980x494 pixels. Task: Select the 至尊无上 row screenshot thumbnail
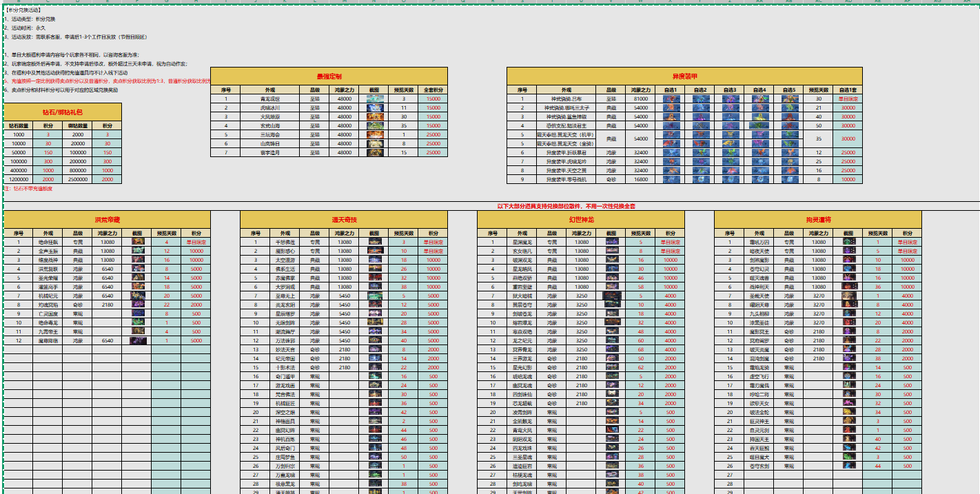[375, 296]
